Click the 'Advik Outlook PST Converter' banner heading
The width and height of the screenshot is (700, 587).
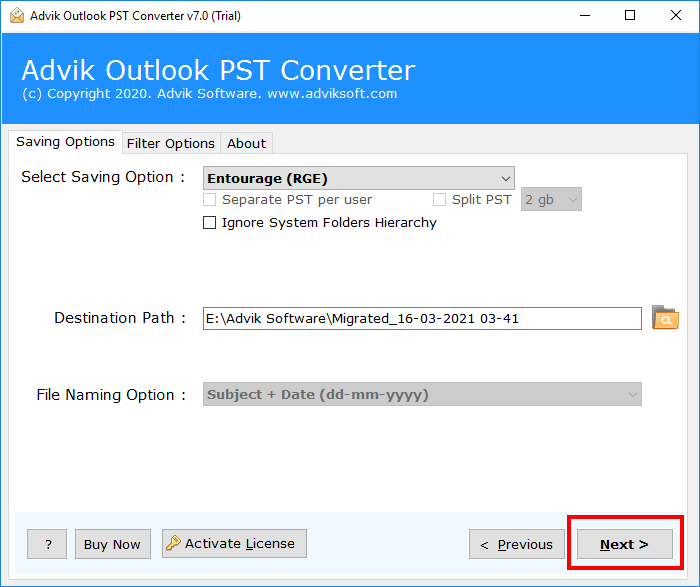219,70
